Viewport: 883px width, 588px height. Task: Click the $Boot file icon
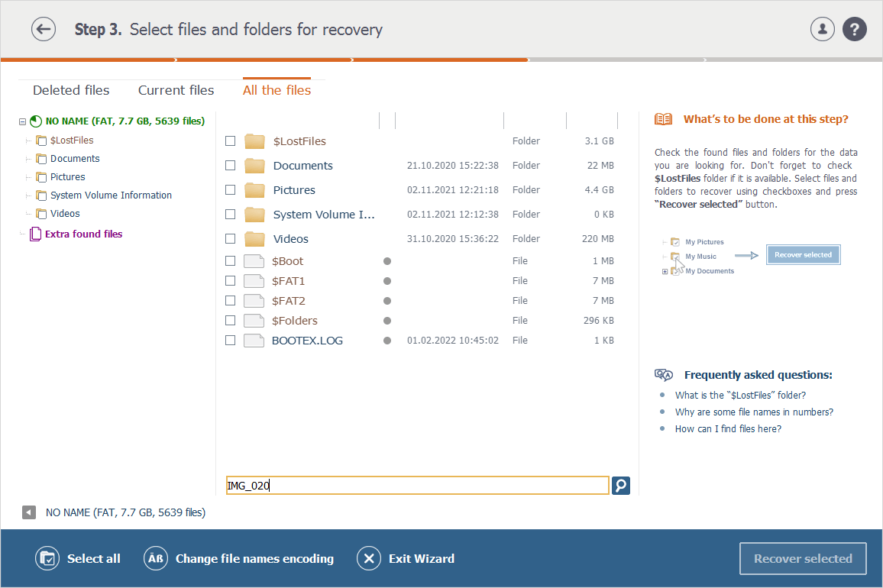pos(254,260)
